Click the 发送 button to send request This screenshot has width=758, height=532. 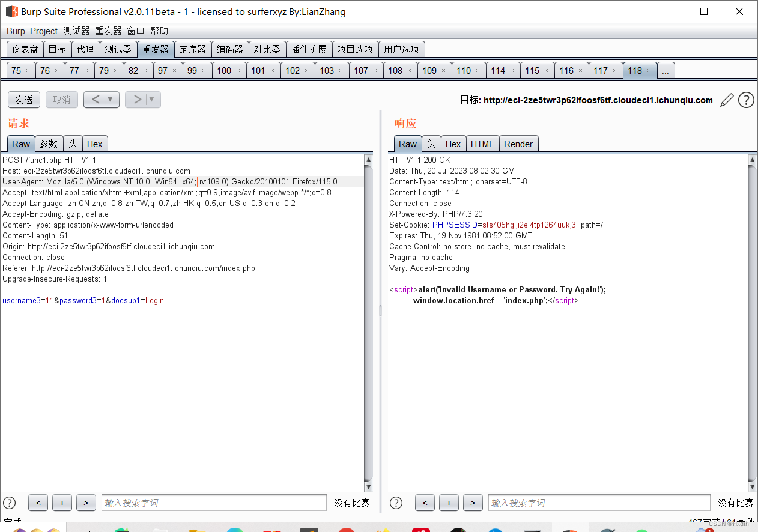click(24, 100)
